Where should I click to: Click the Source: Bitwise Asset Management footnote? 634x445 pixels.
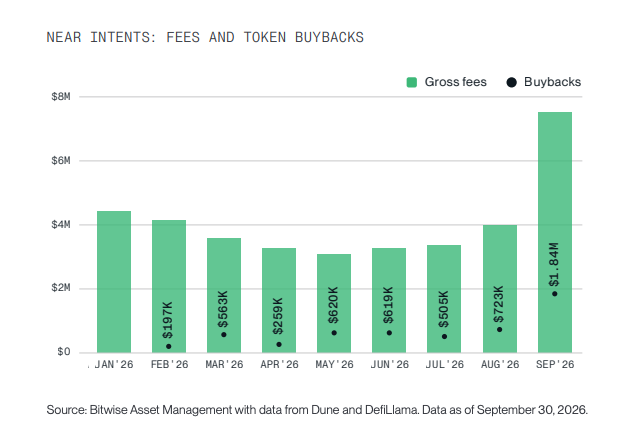coord(317,410)
